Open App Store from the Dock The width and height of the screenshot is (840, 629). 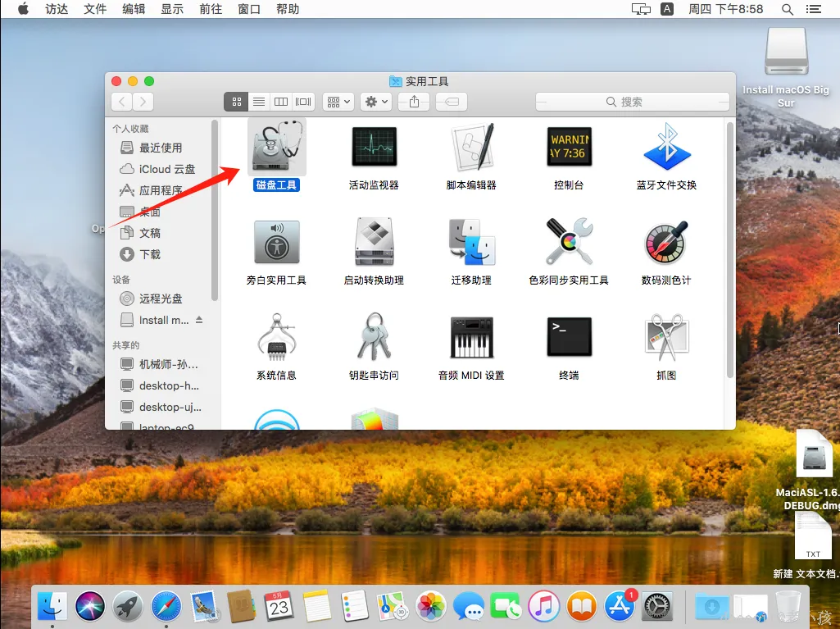point(620,607)
